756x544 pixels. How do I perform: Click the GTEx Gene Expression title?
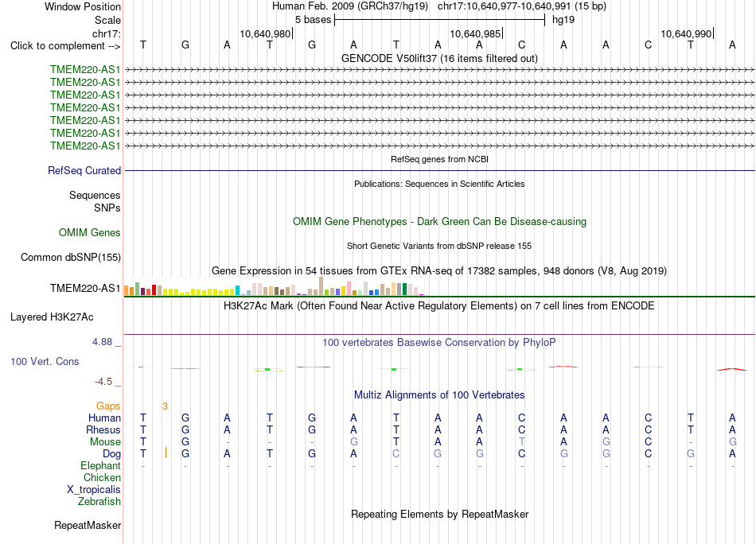point(439,270)
